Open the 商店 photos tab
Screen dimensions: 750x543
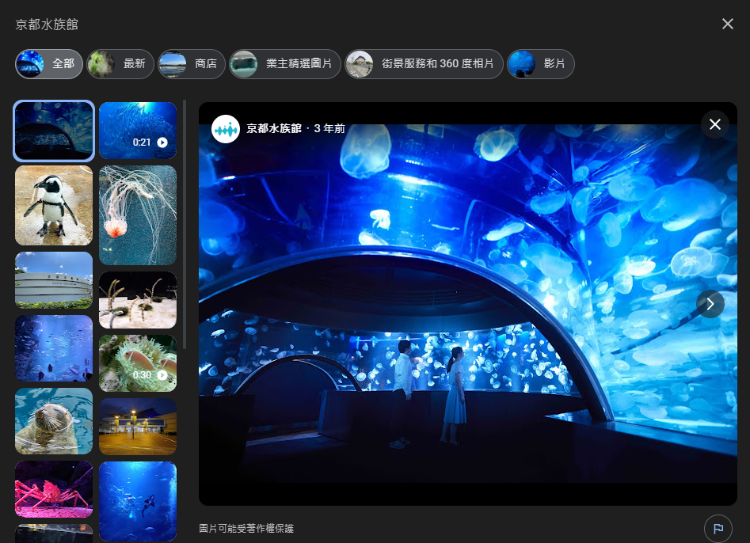191,64
